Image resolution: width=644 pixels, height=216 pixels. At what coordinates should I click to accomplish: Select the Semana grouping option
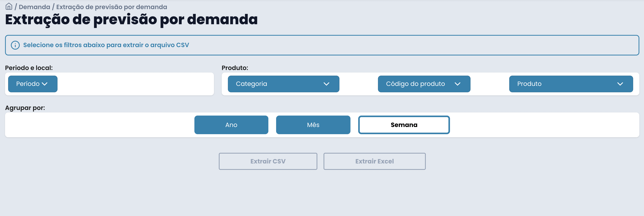tap(404, 125)
